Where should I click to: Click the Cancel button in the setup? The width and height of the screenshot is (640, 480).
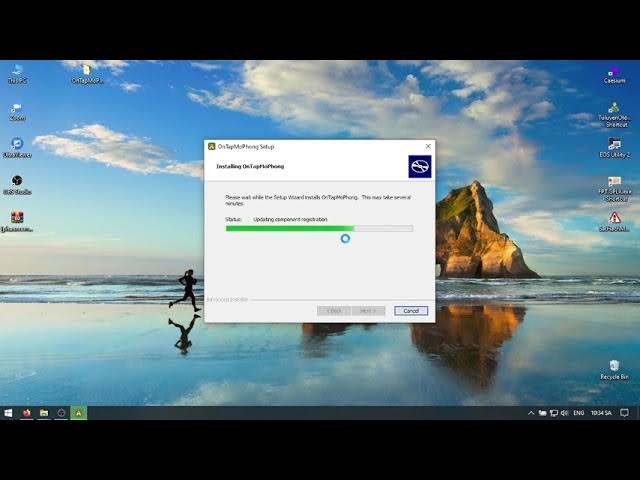[411, 311]
